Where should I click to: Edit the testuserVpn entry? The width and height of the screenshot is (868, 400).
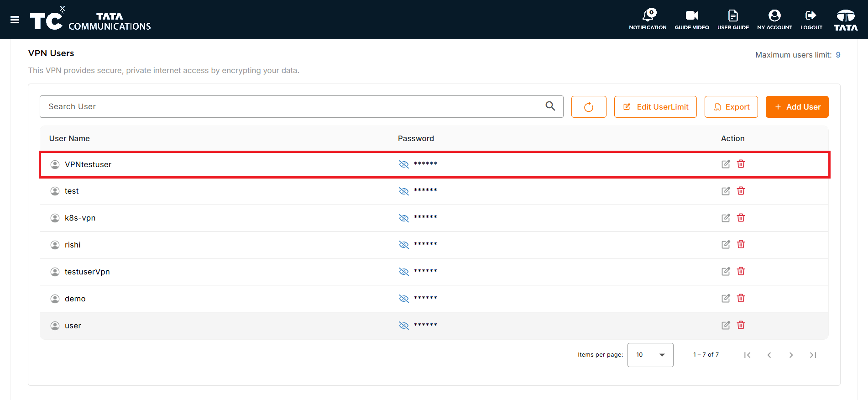click(x=726, y=271)
